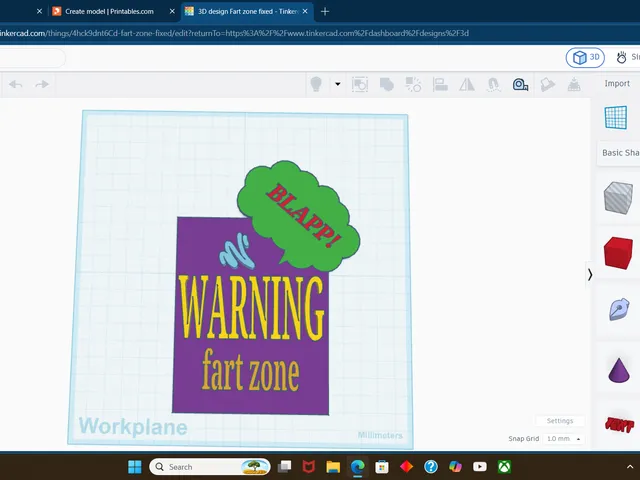The image size is (640, 480).
Task: Open Microsoft Edge from the taskbar
Action: click(358, 467)
